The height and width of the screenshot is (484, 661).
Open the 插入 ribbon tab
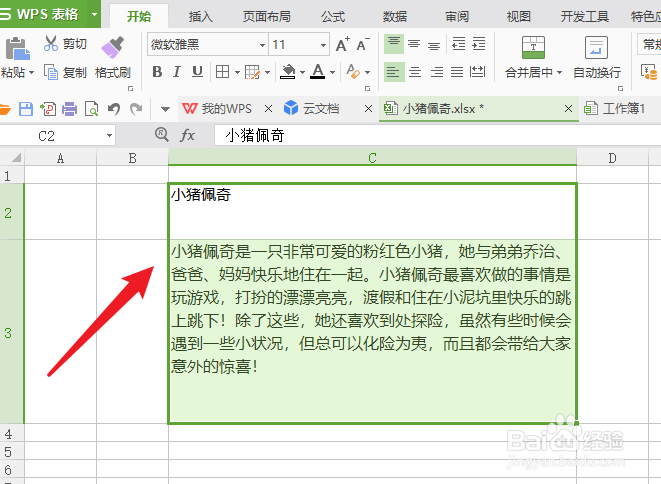[201, 16]
